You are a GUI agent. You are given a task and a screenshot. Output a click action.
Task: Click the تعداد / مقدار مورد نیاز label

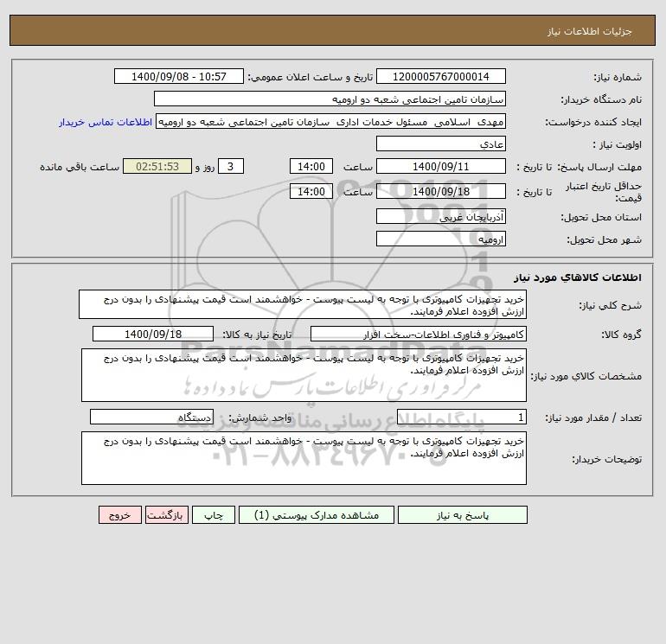coord(593,418)
